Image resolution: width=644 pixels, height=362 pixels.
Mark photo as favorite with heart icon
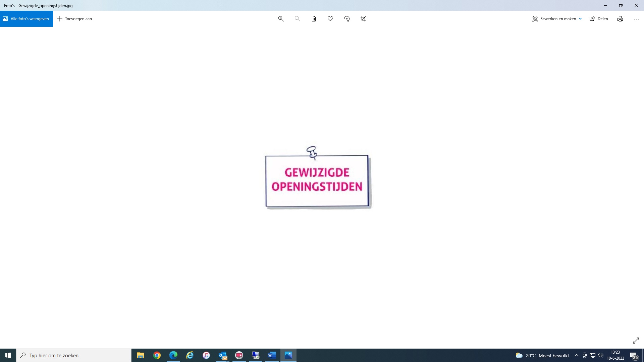pos(330,19)
